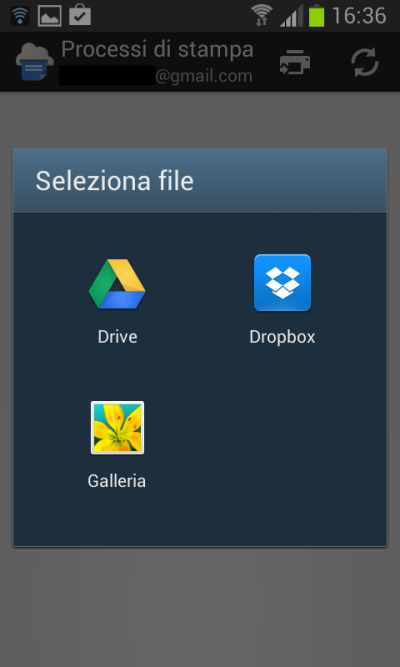Tap the cellular signal strength bars

[291, 16]
